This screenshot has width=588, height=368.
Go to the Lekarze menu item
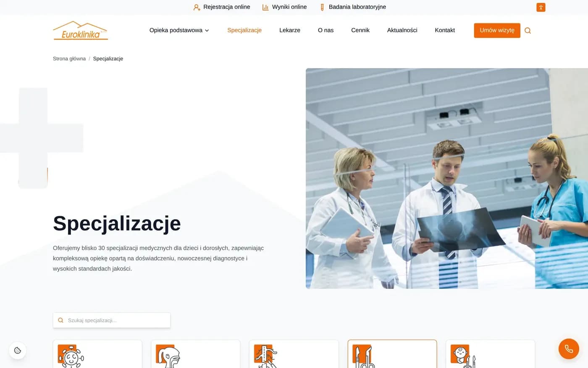290,30
